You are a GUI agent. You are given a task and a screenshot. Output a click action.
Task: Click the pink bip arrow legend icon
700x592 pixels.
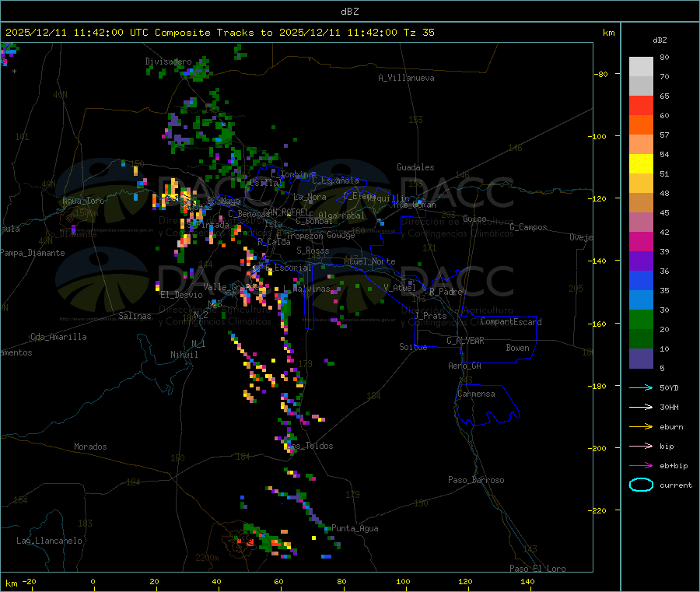point(641,446)
